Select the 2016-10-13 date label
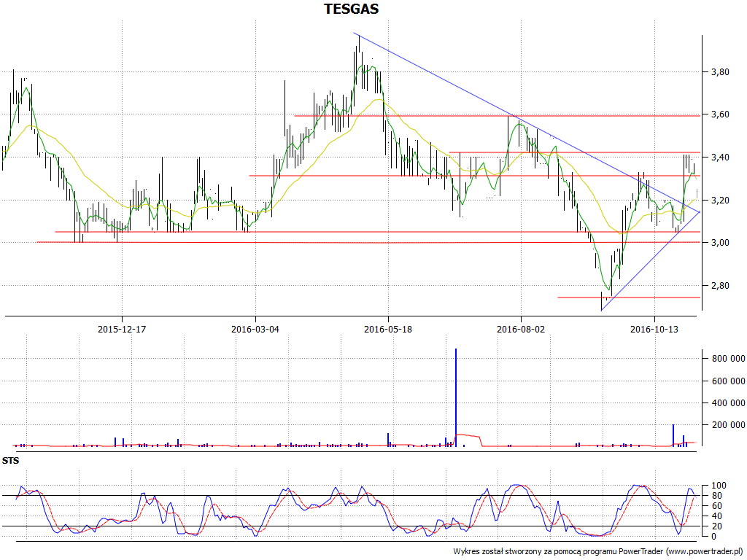The height and width of the screenshot is (560, 747). (654, 329)
